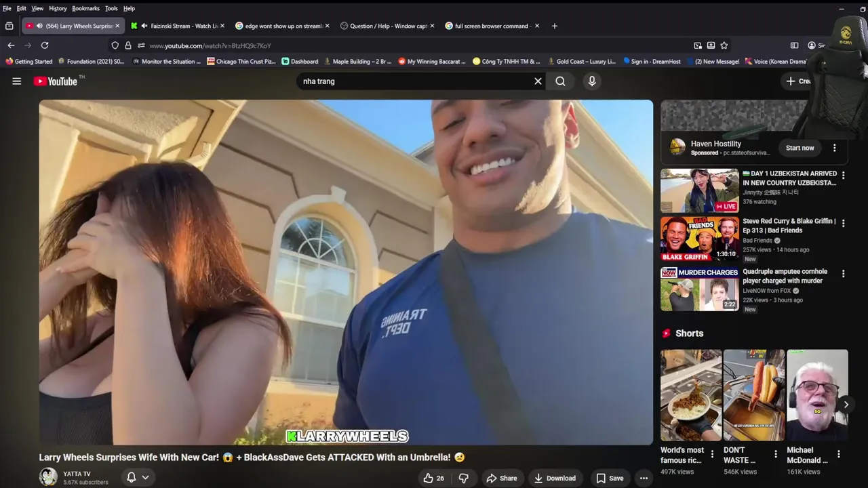The image size is (868, 488).
Task: Open the Getting Started bookmark
Action: 28,62
